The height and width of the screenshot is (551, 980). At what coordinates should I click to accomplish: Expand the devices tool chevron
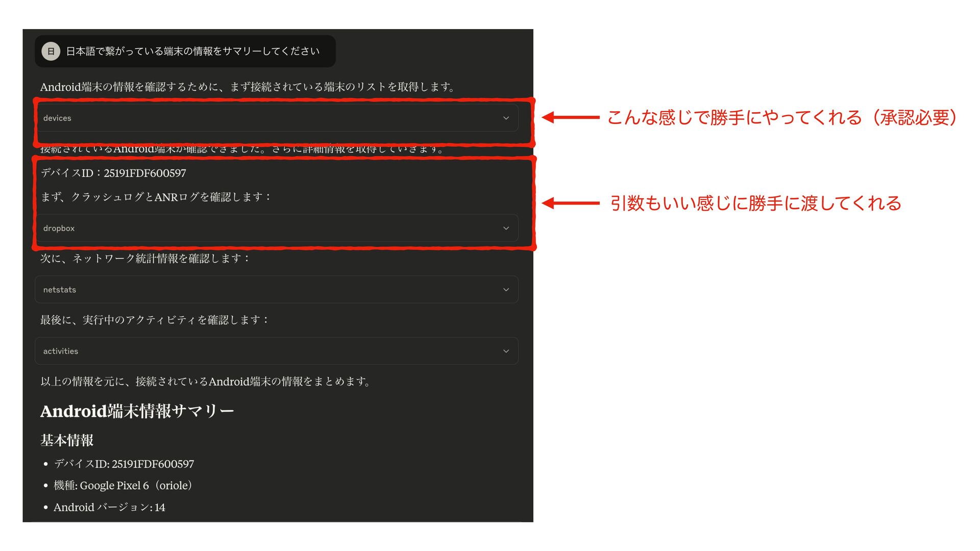506,118
